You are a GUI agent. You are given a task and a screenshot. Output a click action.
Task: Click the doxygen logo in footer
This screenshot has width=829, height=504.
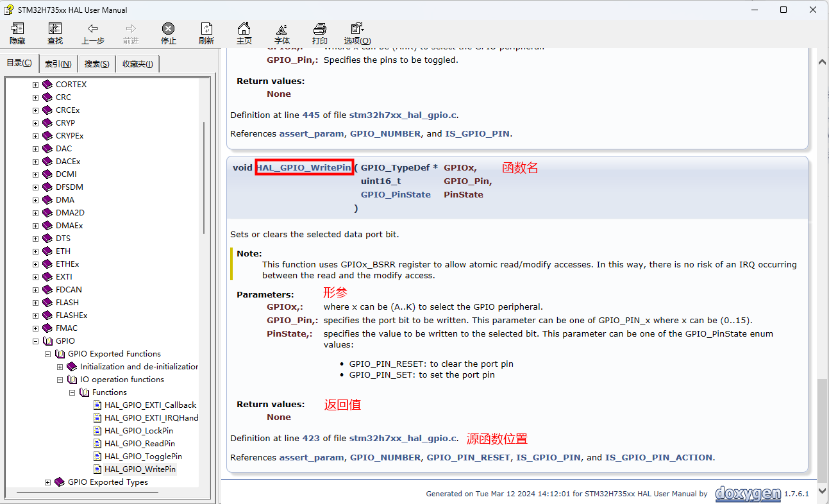point(748,494)
